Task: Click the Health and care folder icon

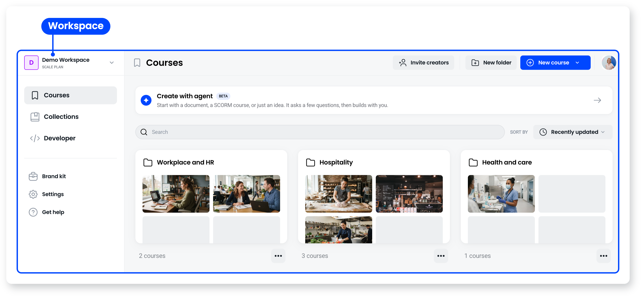Action: pyautogui.click(x=473, y=163)
